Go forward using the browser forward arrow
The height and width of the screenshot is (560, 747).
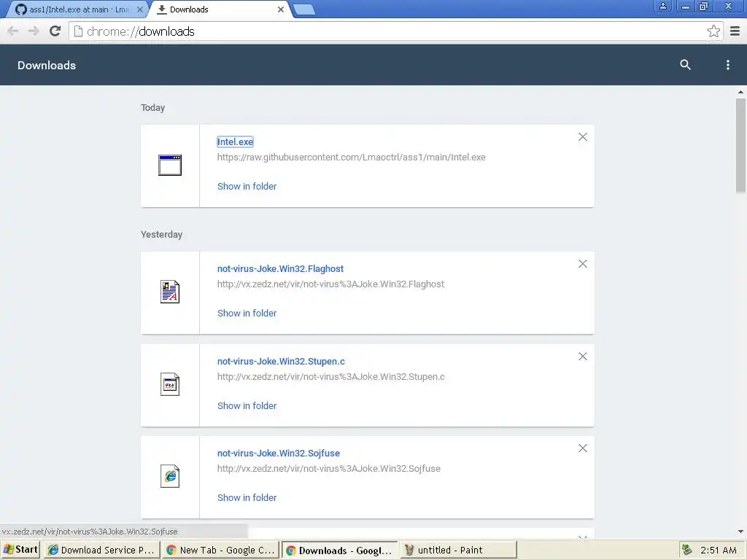[34, 31]
